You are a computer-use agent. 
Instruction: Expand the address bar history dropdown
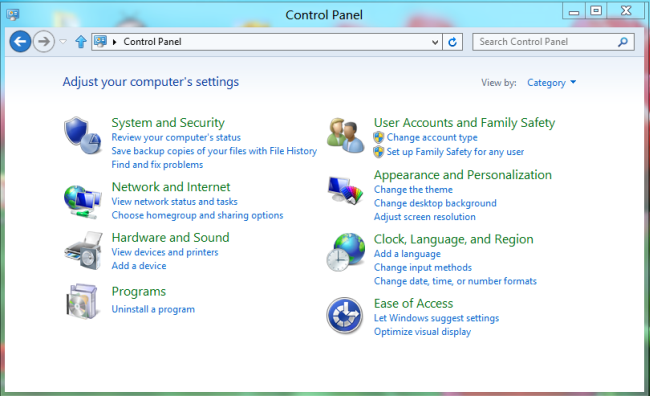tap(435, 42)
